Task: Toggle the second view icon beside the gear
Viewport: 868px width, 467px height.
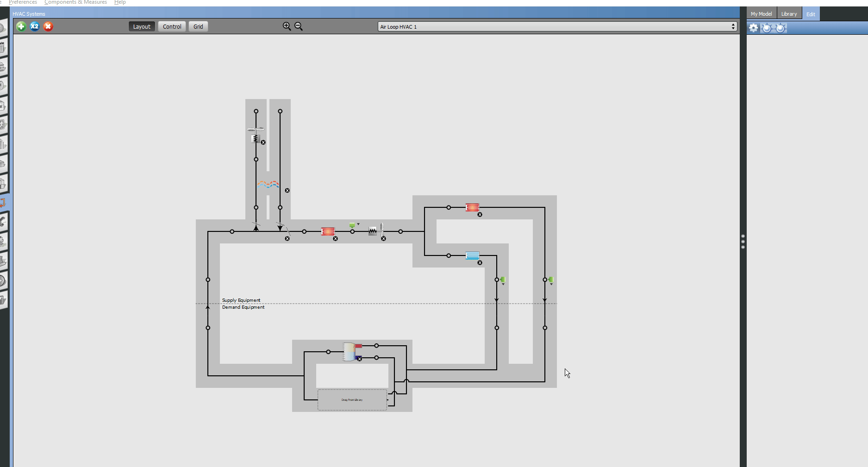Action: click(767, 28)
